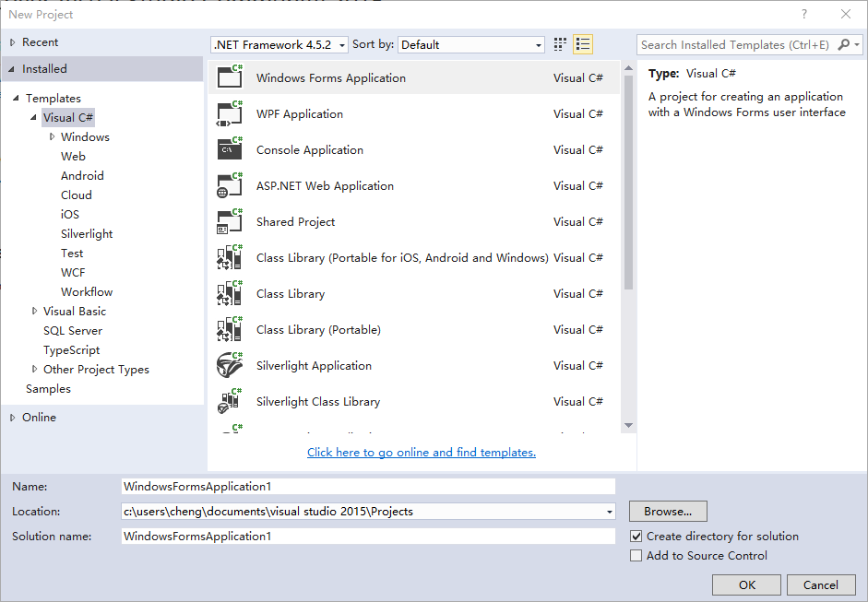This screenshot has width=868, height=602.
Task: Enable Add to Source Control checkbox
Action: (x=636, y=556)
